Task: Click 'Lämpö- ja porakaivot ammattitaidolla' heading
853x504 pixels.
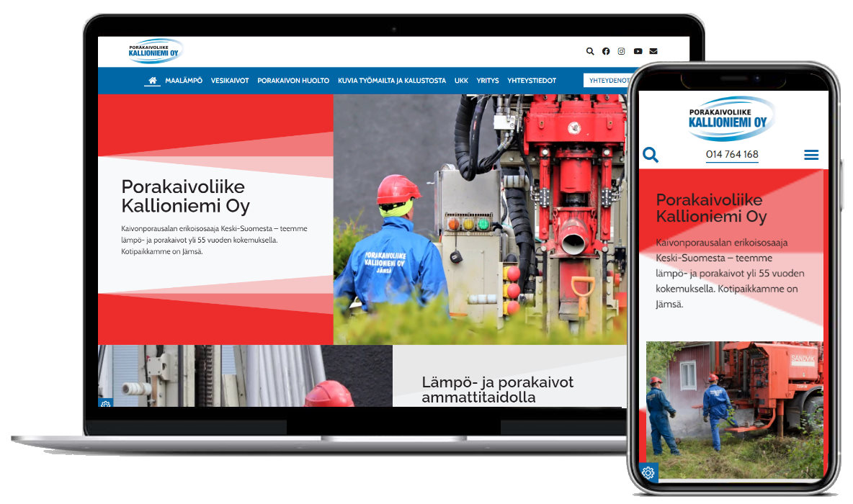Action: tap(497, 390)
